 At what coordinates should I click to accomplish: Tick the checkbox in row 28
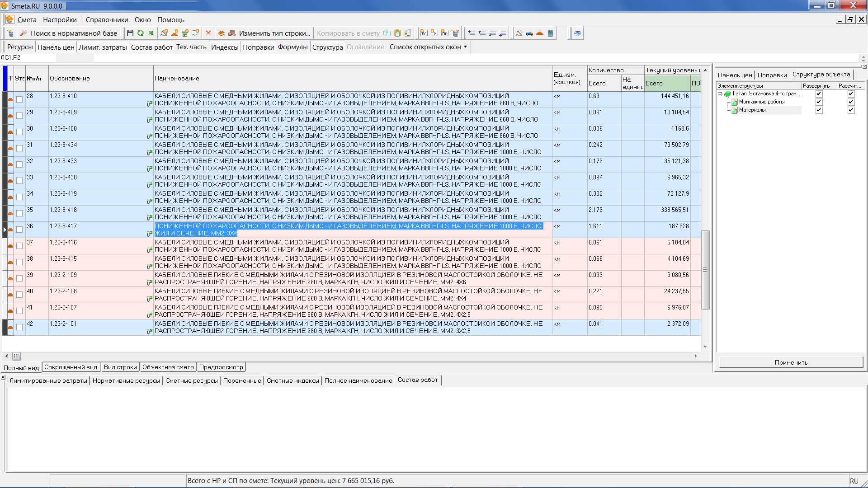(19, 99)
